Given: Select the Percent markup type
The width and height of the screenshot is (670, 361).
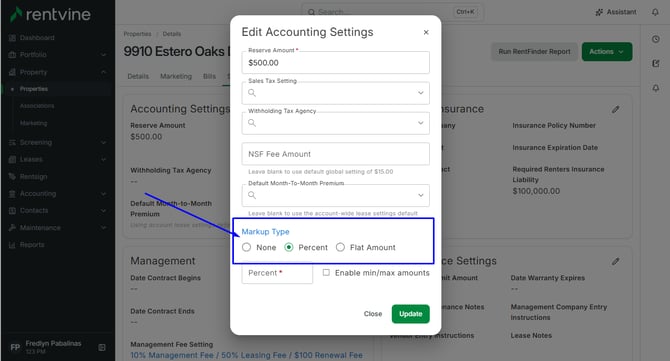Looking at the screenshot, I should (x=289, y=247).
